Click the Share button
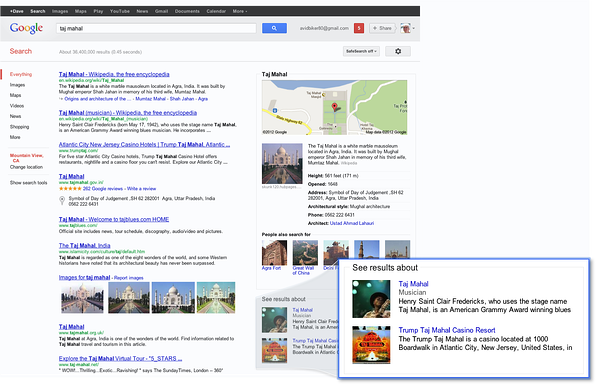This screenshot has width=598, height=387. pyautogui.click(x=382, y=28)
